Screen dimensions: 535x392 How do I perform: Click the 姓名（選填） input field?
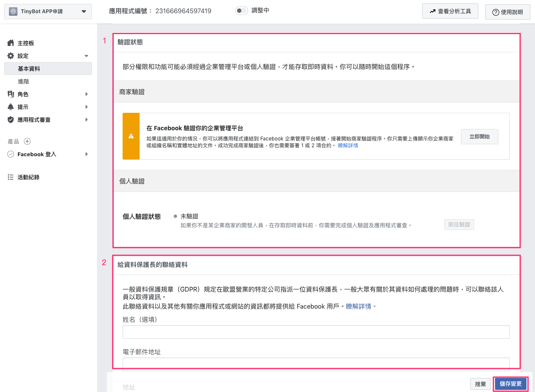pos(316,332)
